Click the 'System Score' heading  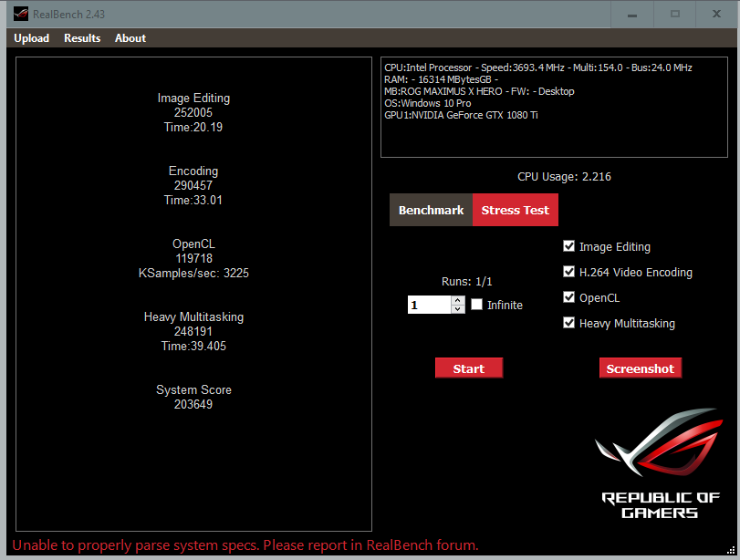click(193, 390)
